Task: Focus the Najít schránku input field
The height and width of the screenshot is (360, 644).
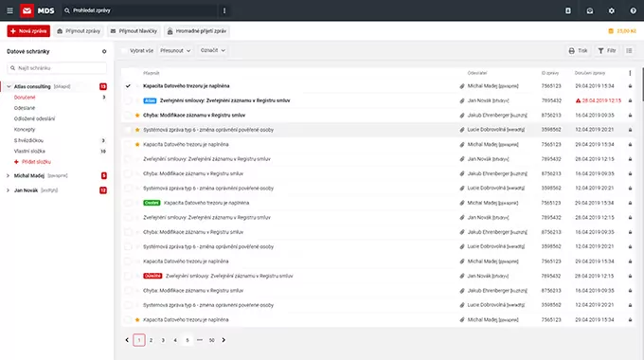Action: click(57, 68)
